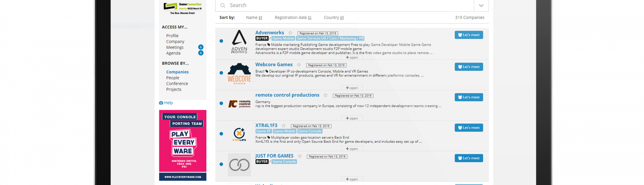Favorite JUST FOR GAMES with the star
Screen dimensions: 644x185
300,157
